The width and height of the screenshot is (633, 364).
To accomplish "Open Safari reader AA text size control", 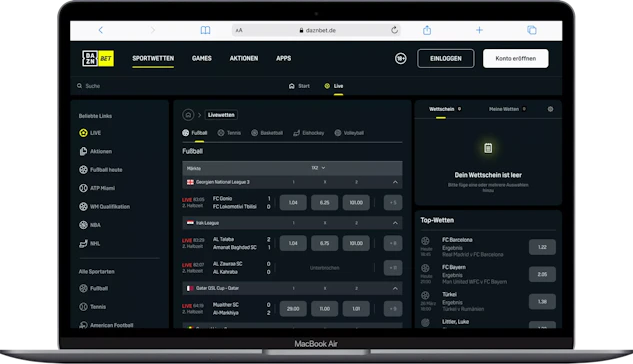I will coord(239,30).
